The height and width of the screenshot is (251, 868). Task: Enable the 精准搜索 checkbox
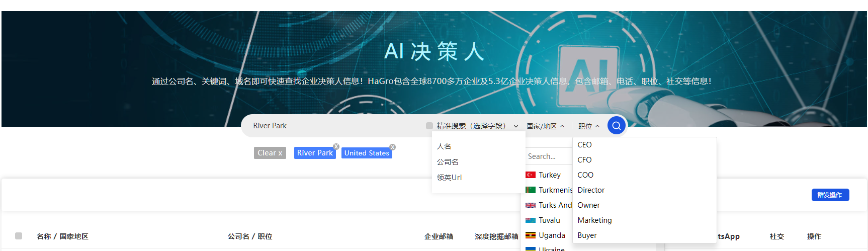tap(429, 126)
